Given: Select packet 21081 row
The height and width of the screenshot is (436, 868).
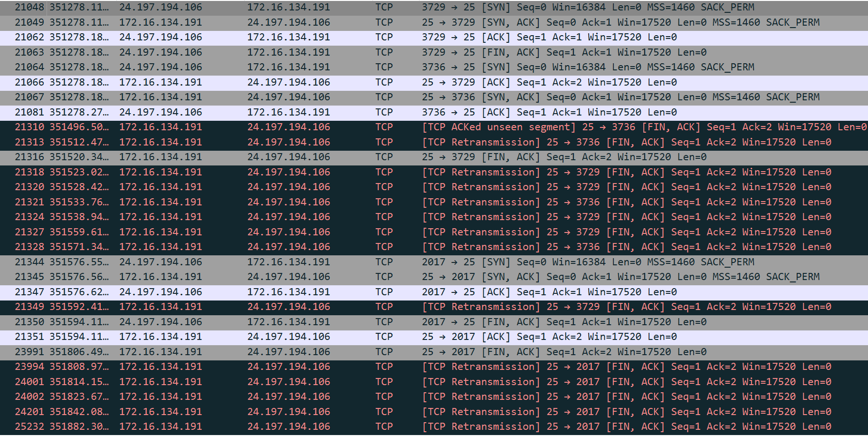Looking at the screenshot, I should [x=434, y=112].
